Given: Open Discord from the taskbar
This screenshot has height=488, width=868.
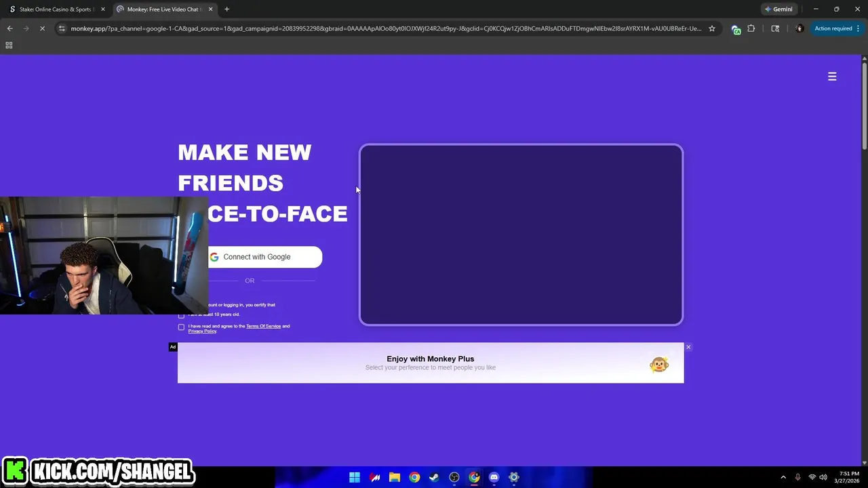Looking at the screenshot, I should (x=494, y=477).
